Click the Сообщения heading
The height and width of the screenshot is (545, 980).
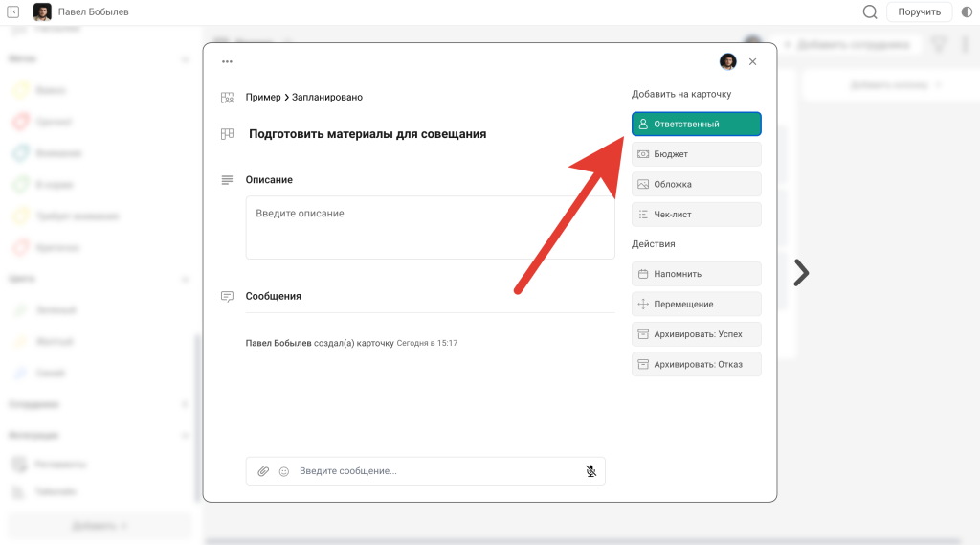[x=273, y=296]
